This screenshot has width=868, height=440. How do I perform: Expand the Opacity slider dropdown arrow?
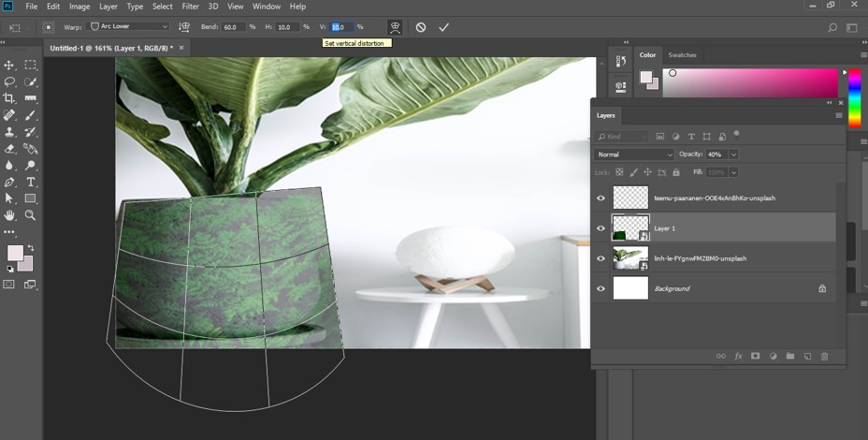(733, 154)
